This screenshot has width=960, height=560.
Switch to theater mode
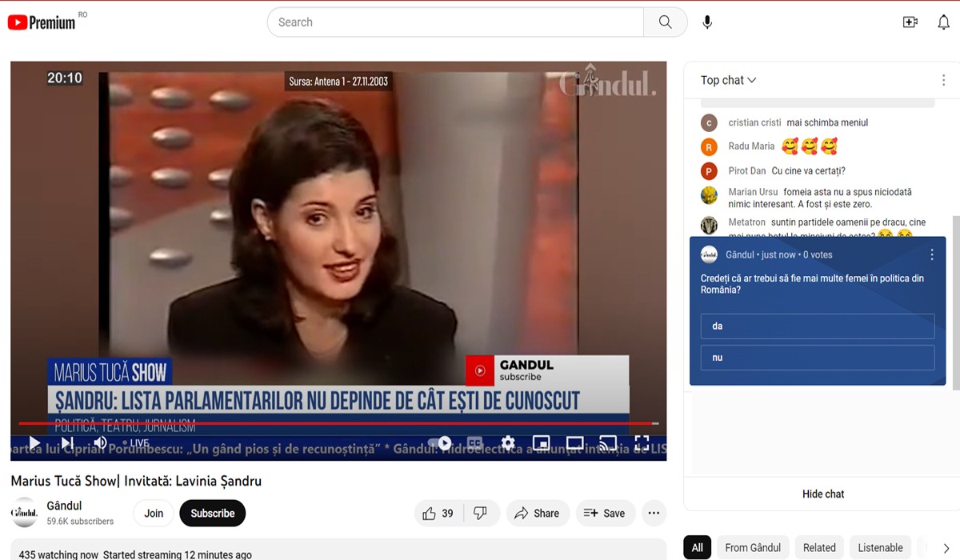point(574,443)
